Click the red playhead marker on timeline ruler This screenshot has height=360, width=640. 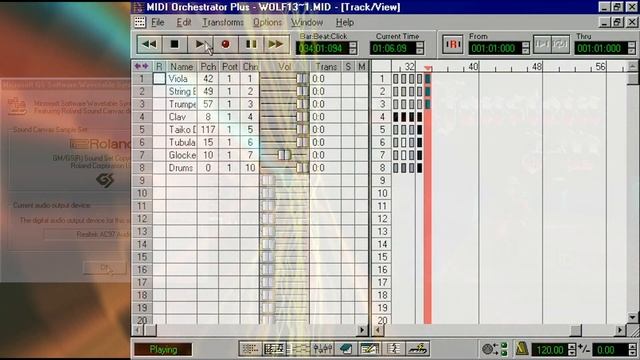[x=428, y=69]
